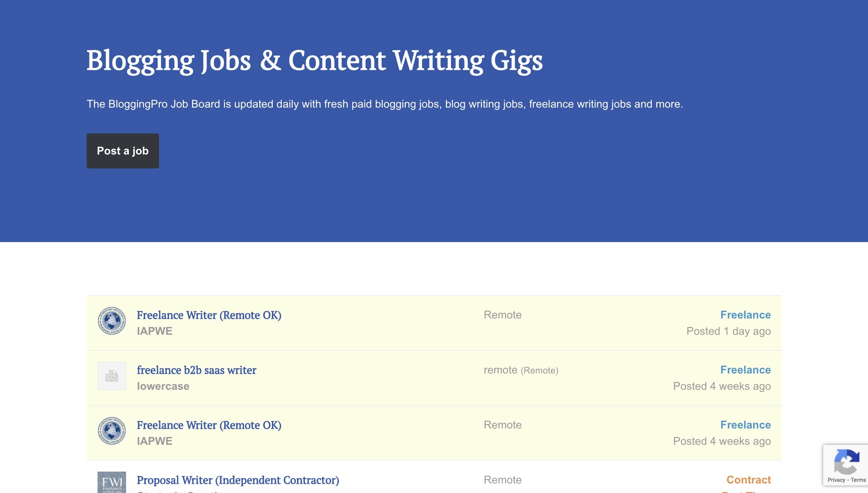Click the IAPWE logo on the third listing
868x493 pixels.
tap(111, 432)
